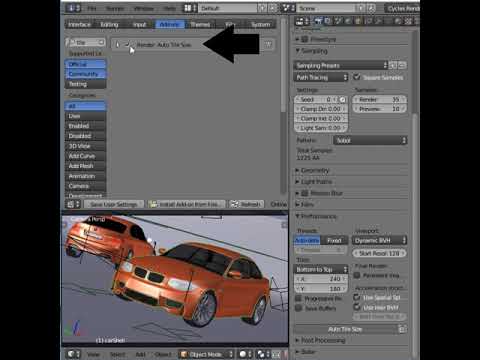Viewport: 480px width, 360px height.
Task: Enable Save Buffers checkbox
Action: 299,308
